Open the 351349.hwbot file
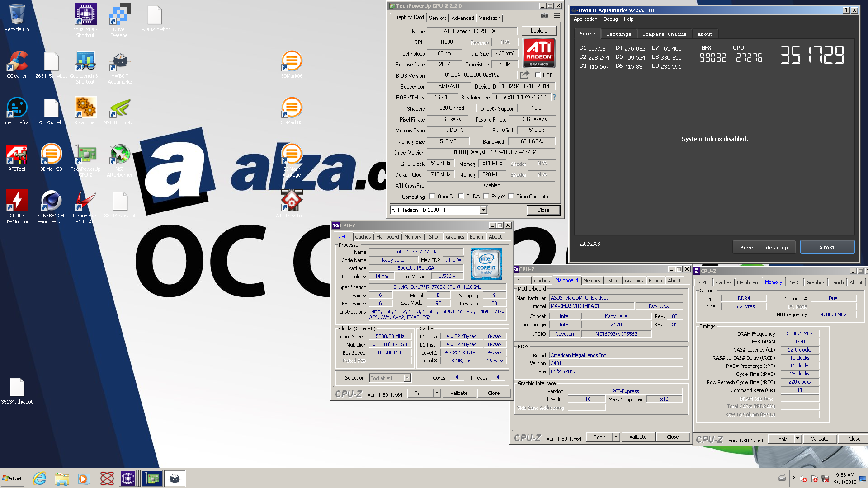Viewport: 868px width, 488px height. click(x=17, y=391)
